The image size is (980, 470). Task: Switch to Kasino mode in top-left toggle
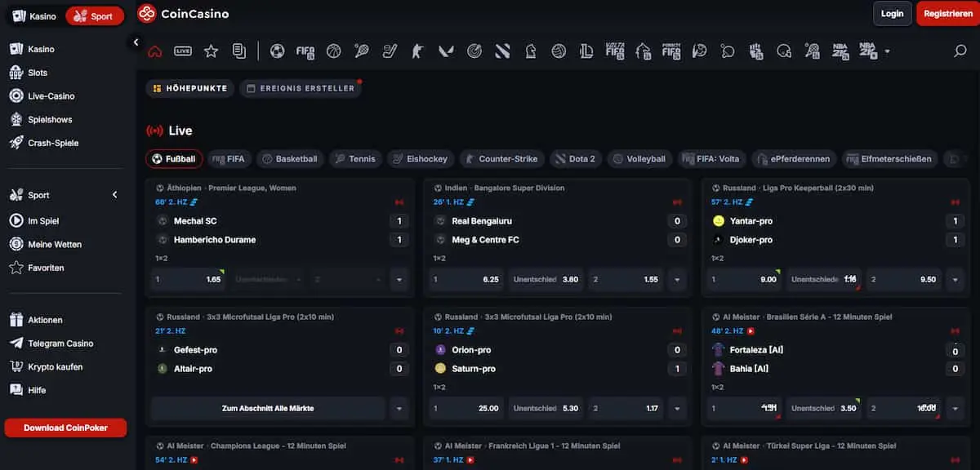[33, 16]
